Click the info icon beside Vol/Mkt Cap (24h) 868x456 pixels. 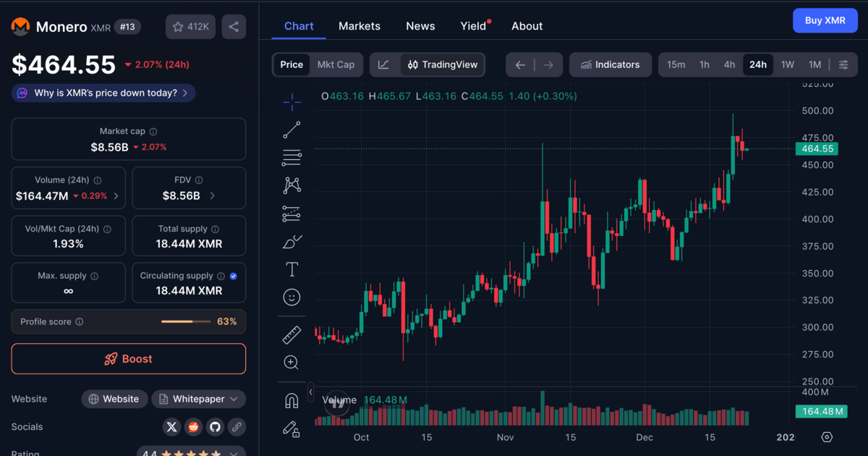[x=107, y=229]
